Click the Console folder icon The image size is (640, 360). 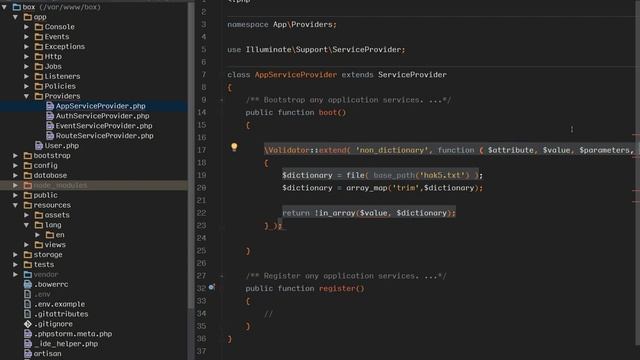[39, 27]
